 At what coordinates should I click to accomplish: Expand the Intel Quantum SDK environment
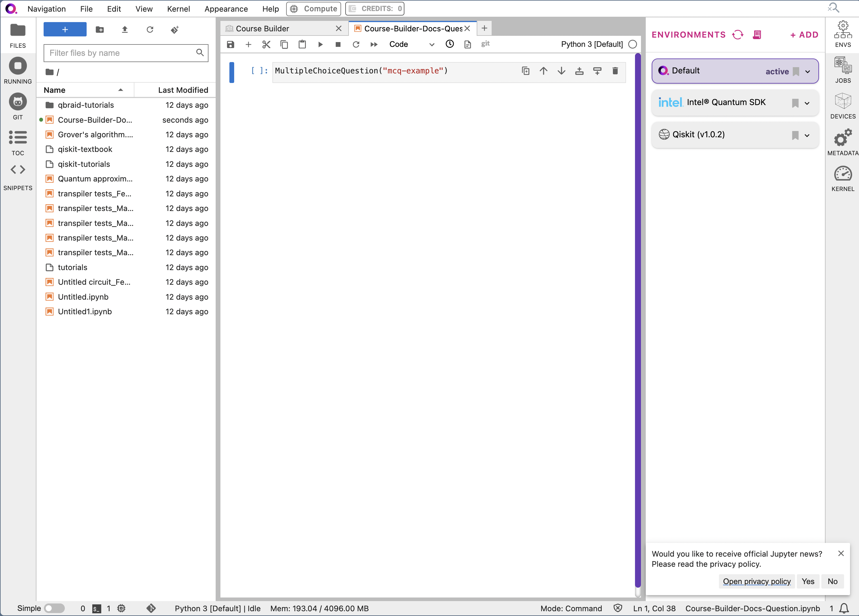click(807, 103)
